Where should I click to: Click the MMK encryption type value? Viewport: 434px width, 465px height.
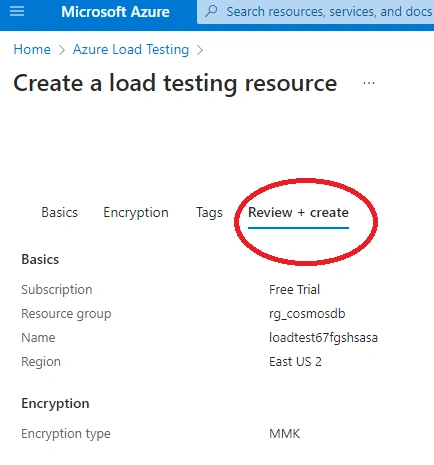pos(284,433)
